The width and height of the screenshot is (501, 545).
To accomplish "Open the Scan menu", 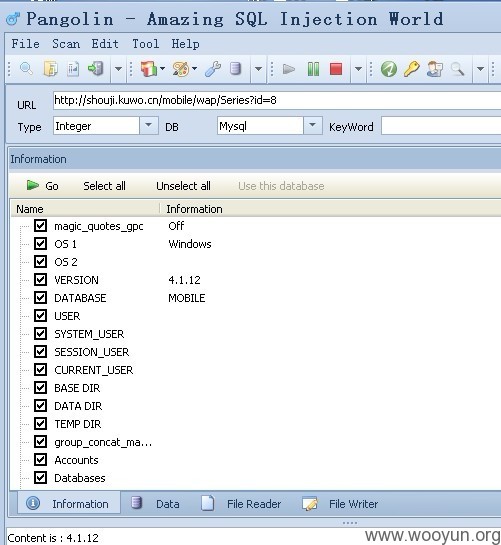I will (x=66, y=44).
